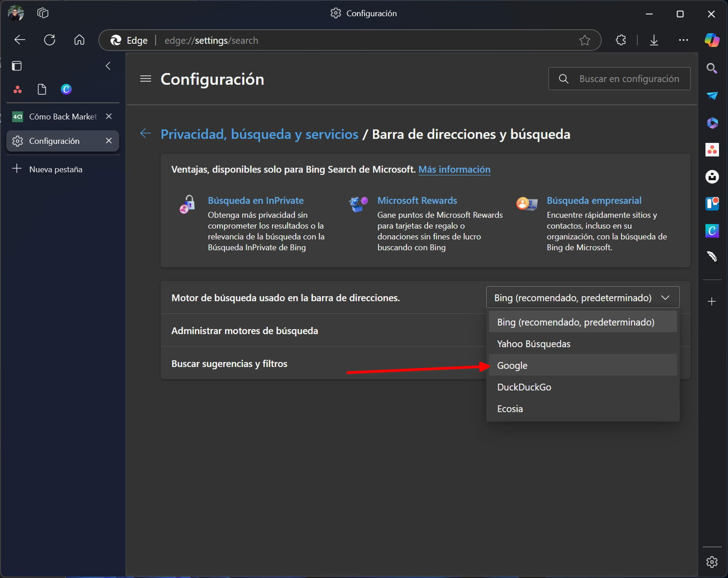Screen dimensions: 728x578
Task: Collapse the vertical tabs pane chevron
Action: (x=108, y=66)
